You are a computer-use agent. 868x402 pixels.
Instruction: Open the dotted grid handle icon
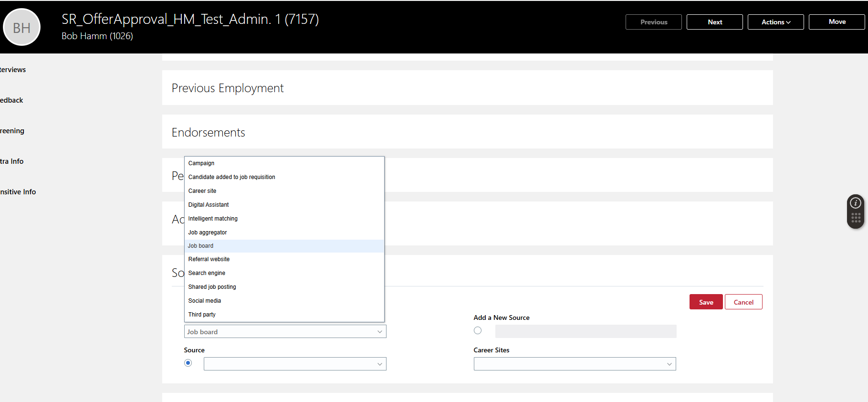[x=856, y=218]
